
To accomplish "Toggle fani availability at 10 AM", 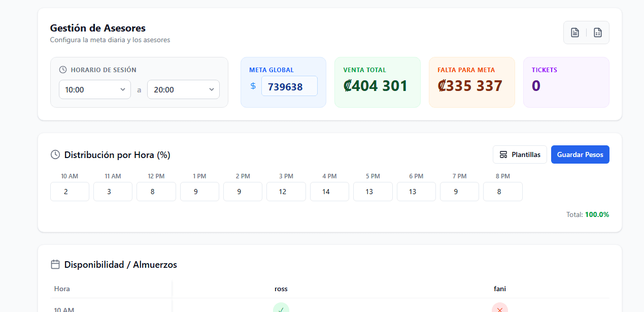I will [x=499, y=308].
